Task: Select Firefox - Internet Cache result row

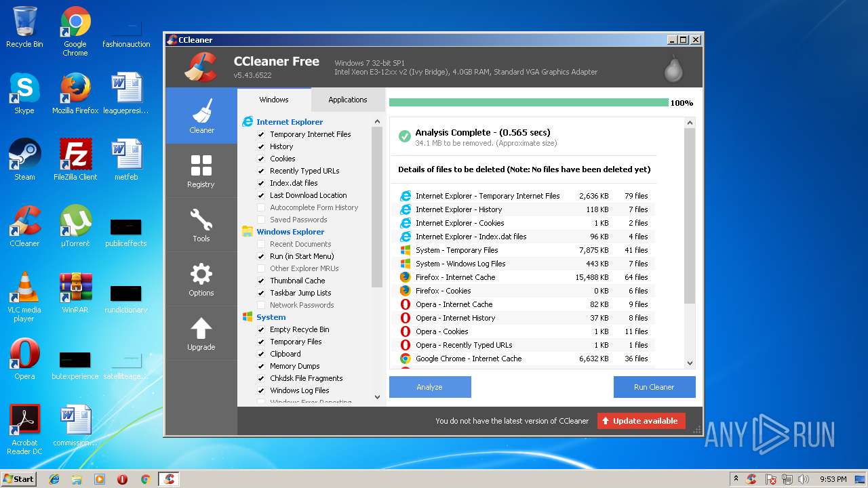Action: 524,277
